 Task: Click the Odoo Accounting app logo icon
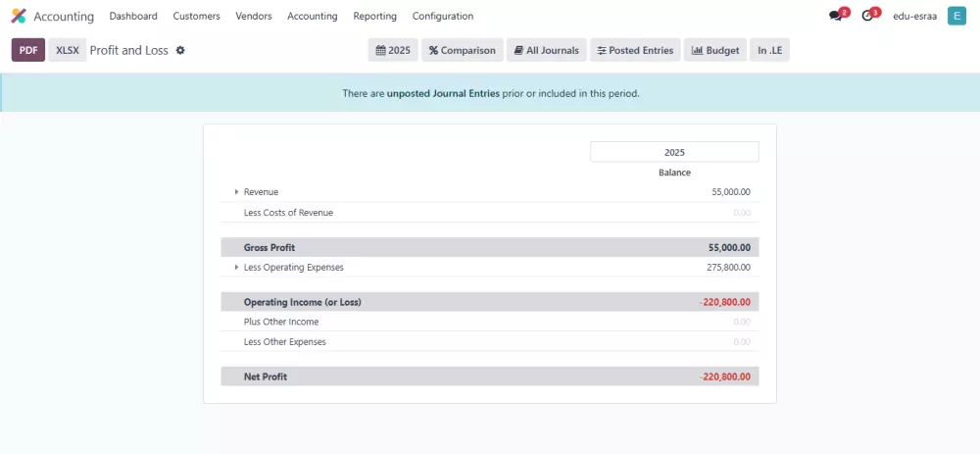(x=19, y=16)
